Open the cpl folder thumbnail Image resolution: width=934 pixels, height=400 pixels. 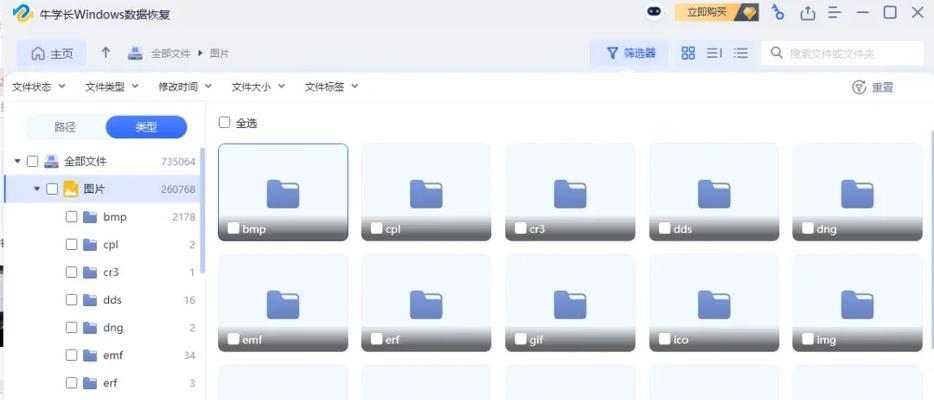coord(426,192)
